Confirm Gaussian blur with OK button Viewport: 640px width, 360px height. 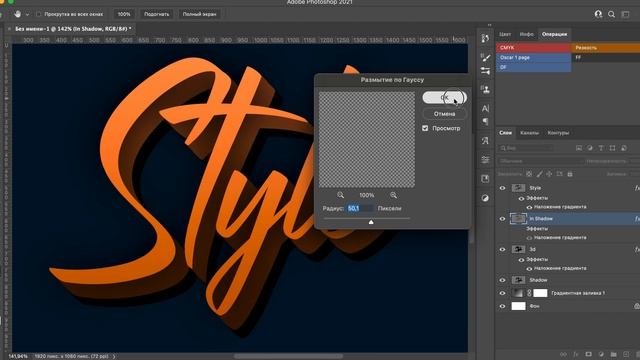pyautogui.click(x=444, y=98)
